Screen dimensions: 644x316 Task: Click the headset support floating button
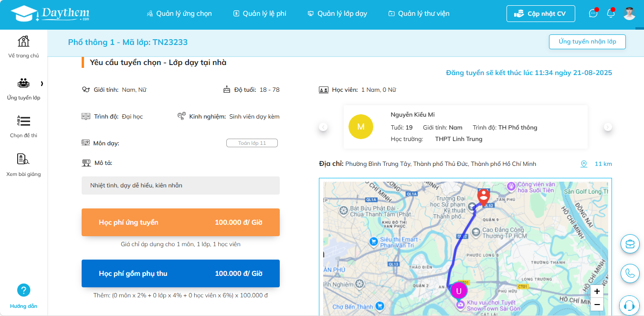(629, 305)
